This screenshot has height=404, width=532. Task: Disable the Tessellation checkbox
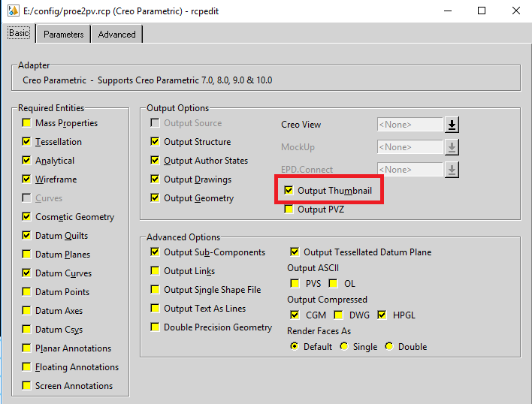pos(26,142)
